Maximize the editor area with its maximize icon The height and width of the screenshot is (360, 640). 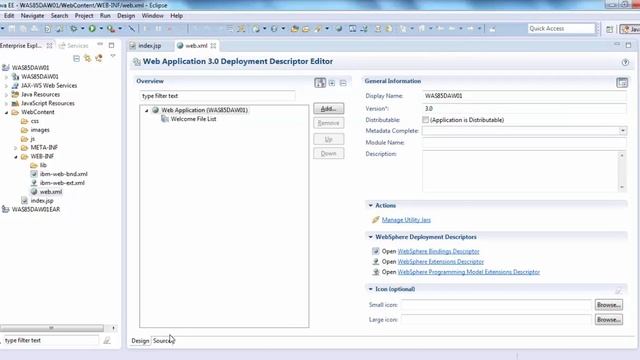(x=628, y=44)
